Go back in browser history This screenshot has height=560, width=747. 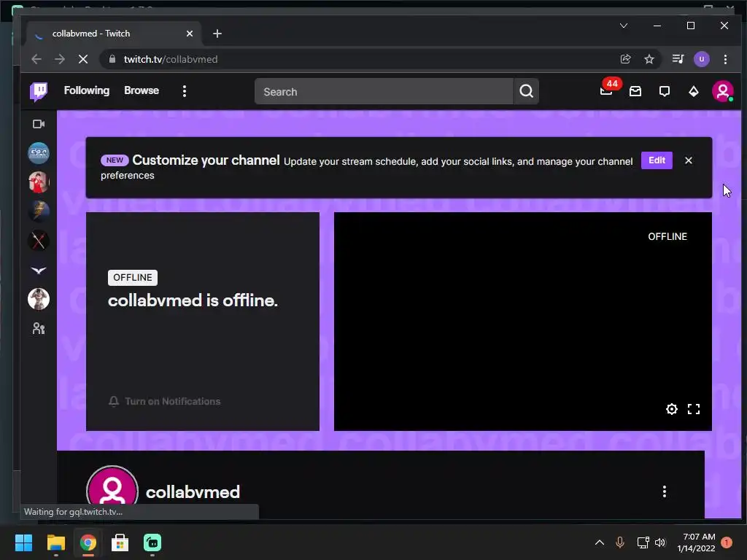[36, 59]
